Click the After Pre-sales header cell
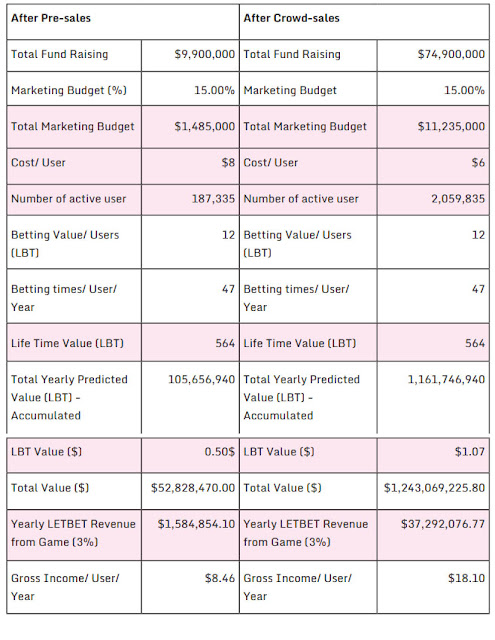Image resolution: width=495 pixels, height=640 pixels. [x=123, y=22]
